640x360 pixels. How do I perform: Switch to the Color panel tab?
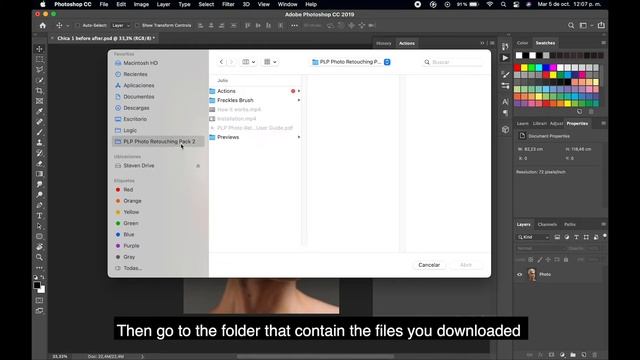click(522, 43)
